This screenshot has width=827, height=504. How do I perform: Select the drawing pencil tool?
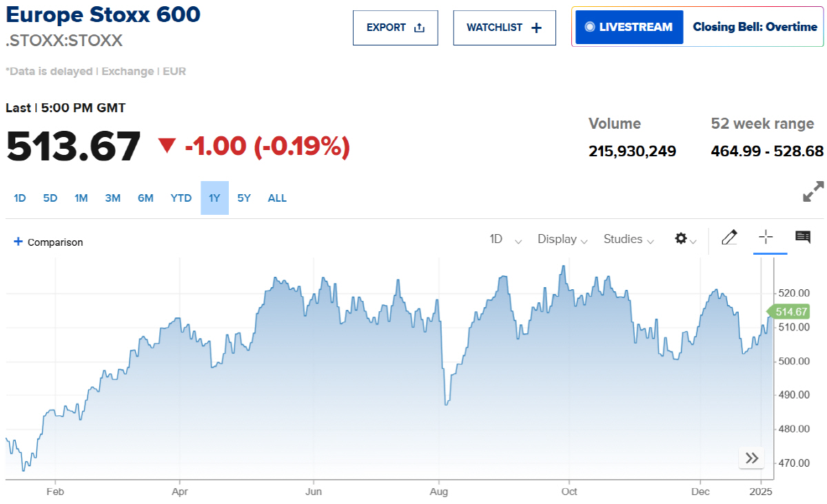729,238
